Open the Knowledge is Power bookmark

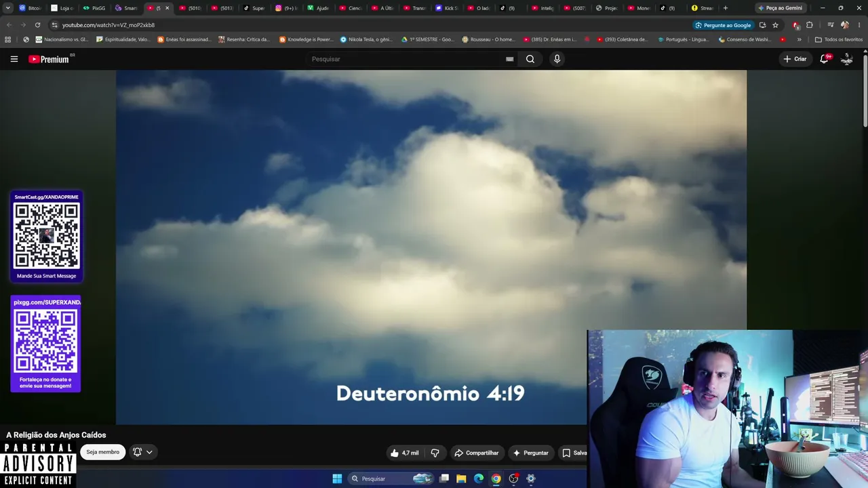point(307,39)
